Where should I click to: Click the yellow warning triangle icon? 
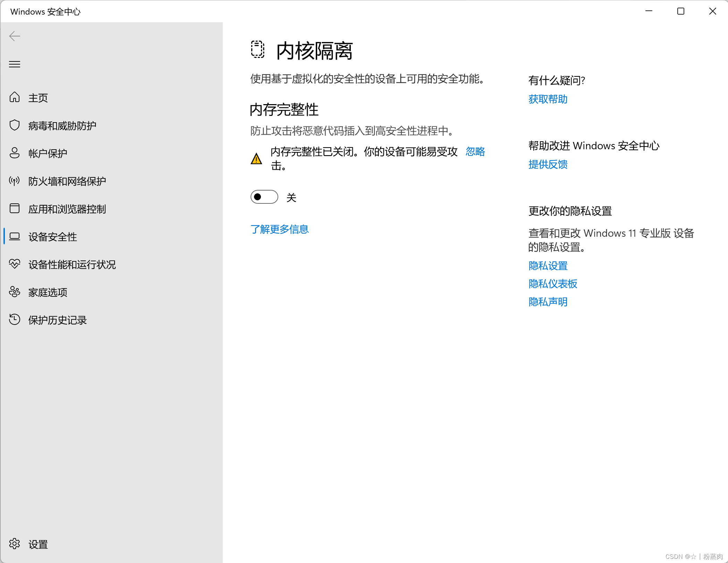pyautogui.click(x=256, y=159)
